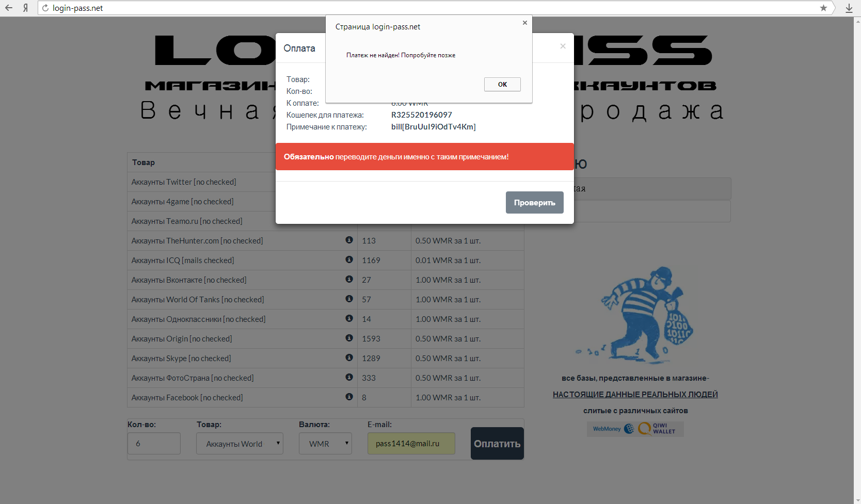
Task: Click the "Обязательно переводите деньги" red warning banner
Action: 425,157
